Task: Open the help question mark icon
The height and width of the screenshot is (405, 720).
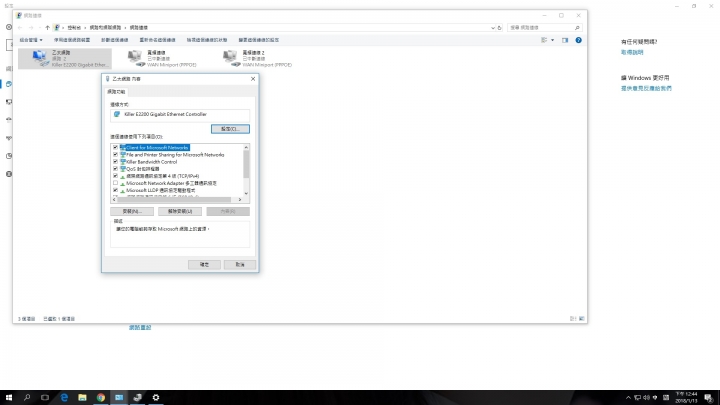Action: click(x=578, y=40)
